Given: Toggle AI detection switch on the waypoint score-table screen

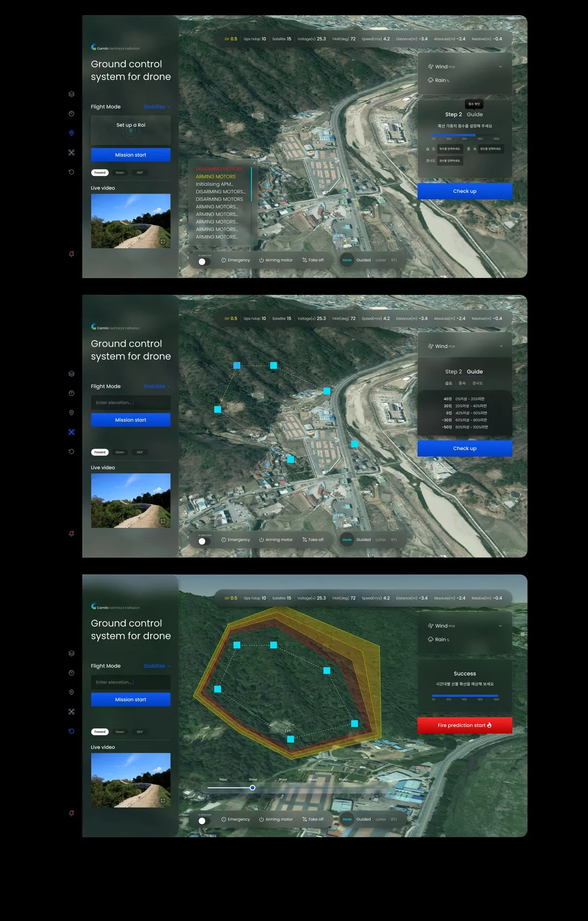Looking at the screenshot, I should coord(203,541).
